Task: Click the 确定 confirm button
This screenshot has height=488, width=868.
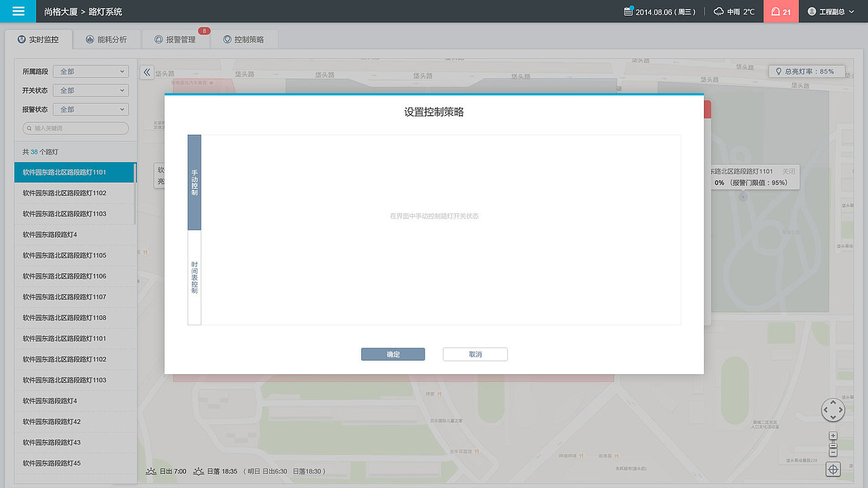Action: click(393, 354)
